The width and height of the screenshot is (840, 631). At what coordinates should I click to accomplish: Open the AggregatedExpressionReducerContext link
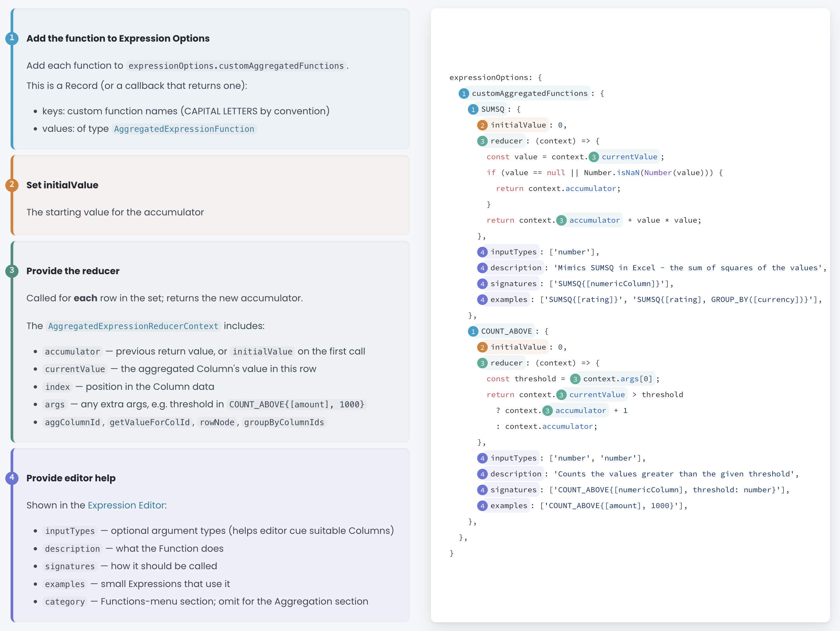(133, 326)
